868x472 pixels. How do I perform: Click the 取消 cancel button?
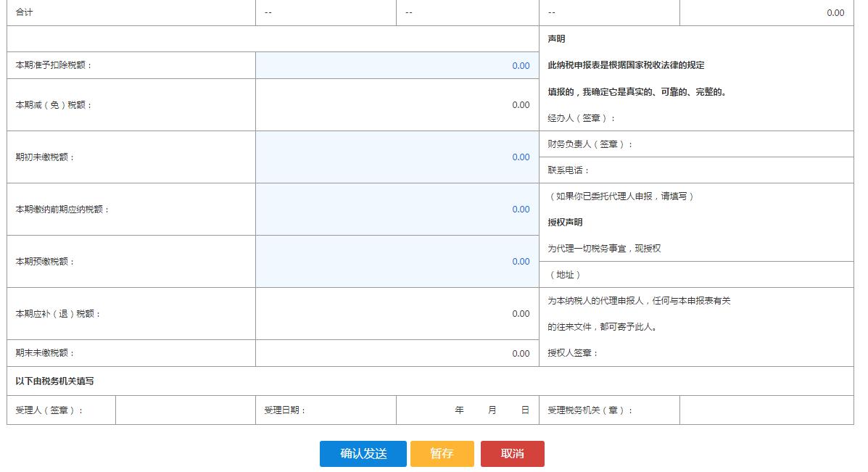pyautogui.click(x=512, y=454)
